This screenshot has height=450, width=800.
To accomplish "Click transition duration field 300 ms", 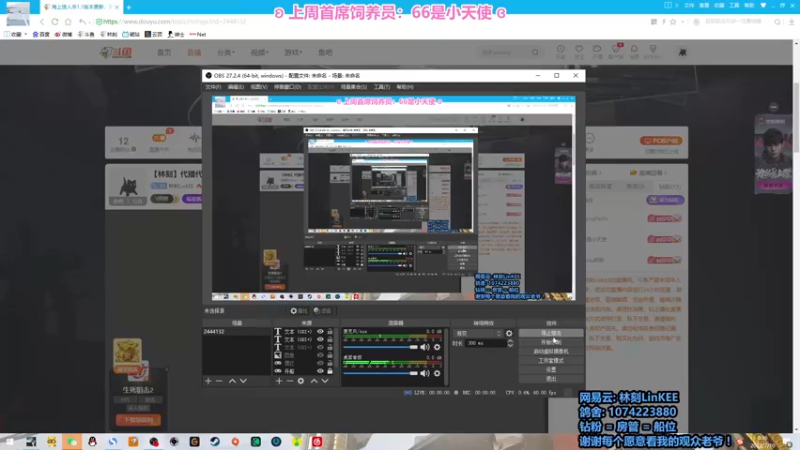I will point(486,343).
